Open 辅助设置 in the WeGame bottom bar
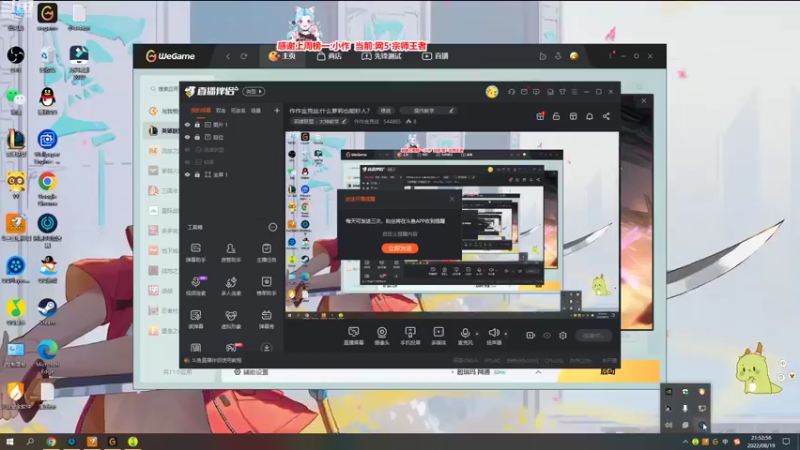The width and height of the screenshot is (800, 450). (x=251, y=372)
